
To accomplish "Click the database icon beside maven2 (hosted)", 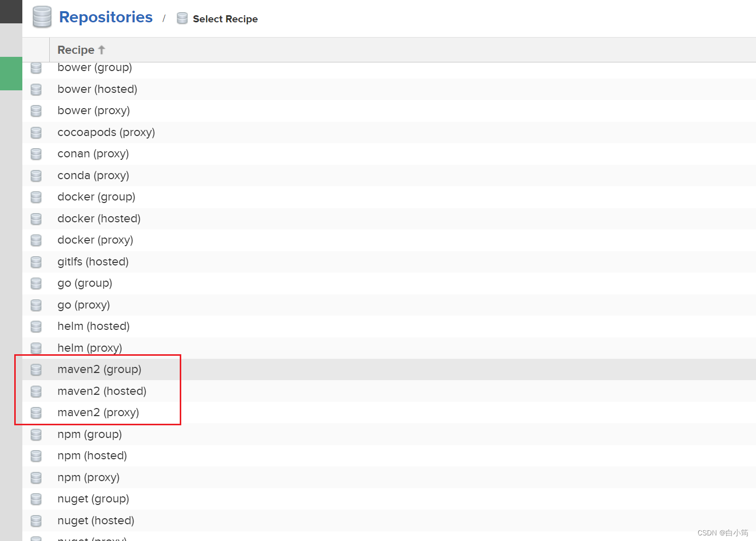I will point(36,392).
